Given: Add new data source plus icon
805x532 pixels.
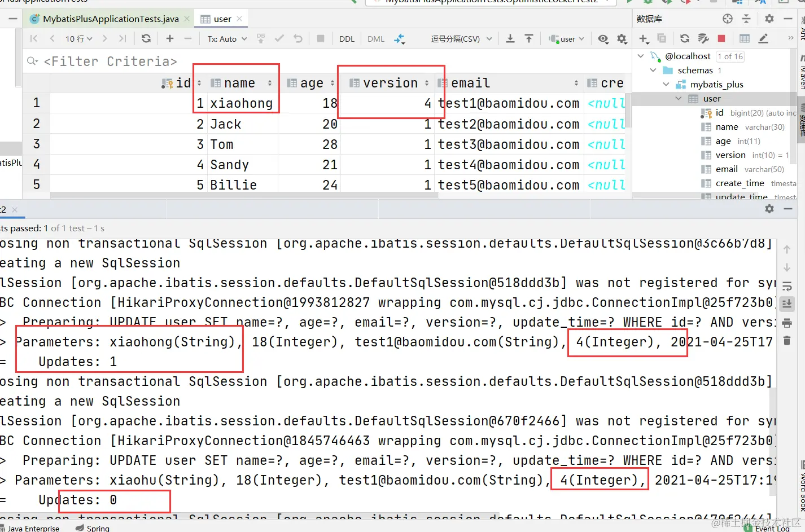Looking at the screenshot, I should point(644,38).
